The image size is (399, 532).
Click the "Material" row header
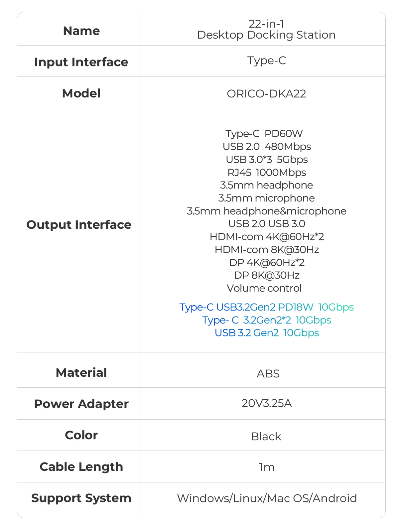(x=81, y=373)
